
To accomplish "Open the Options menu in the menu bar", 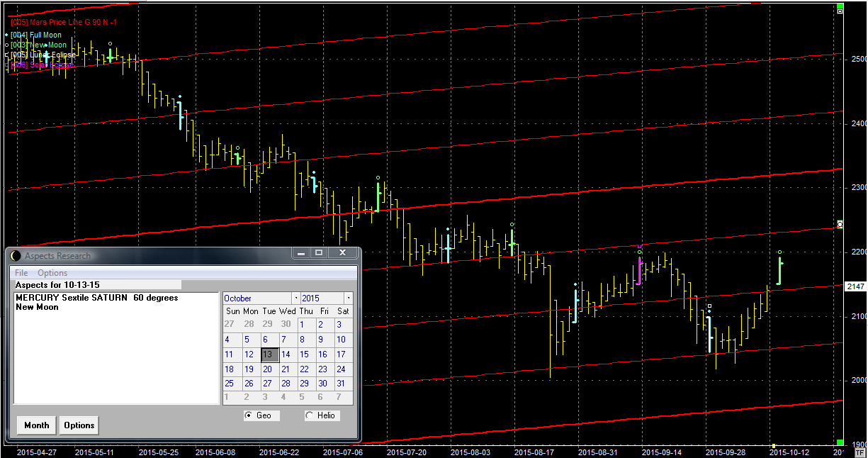I will coord(52,273).
